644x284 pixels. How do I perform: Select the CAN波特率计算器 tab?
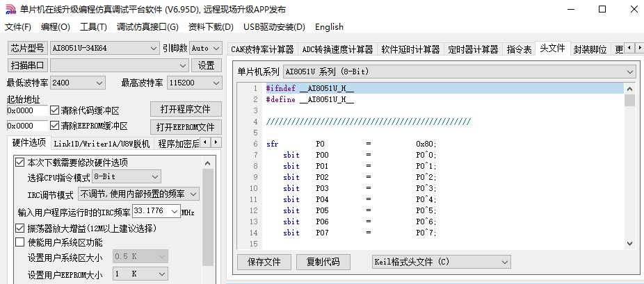coord(262,49)
